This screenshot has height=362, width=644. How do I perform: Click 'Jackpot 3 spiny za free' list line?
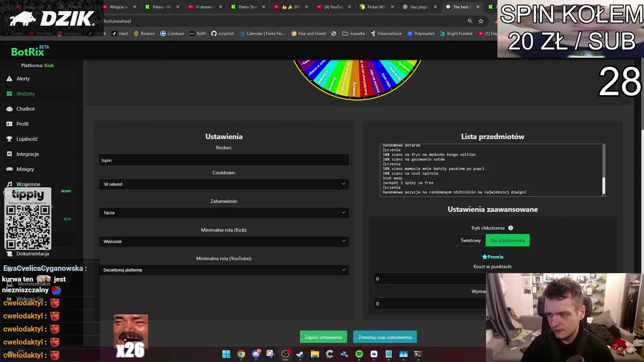(408, 183)
